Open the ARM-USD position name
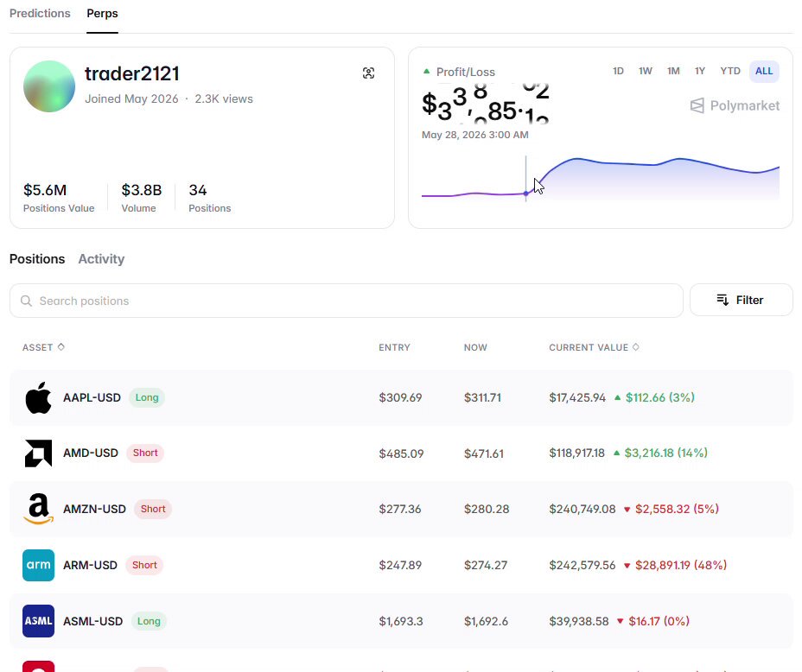Screen dimensions: 802x672 [90, 565]
